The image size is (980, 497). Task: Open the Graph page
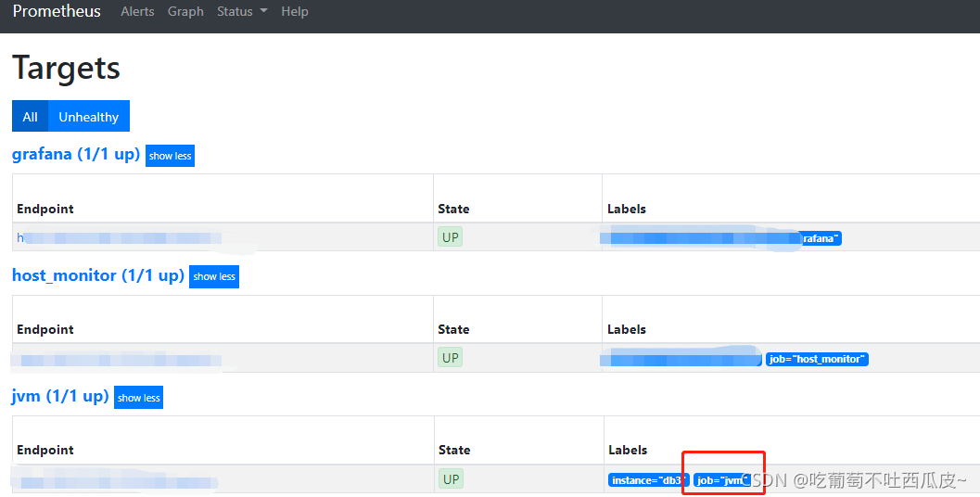(x=185, y=12)
